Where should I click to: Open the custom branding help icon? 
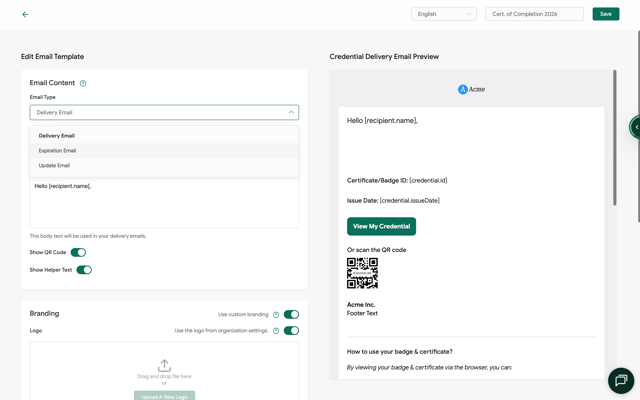point(276,315)
